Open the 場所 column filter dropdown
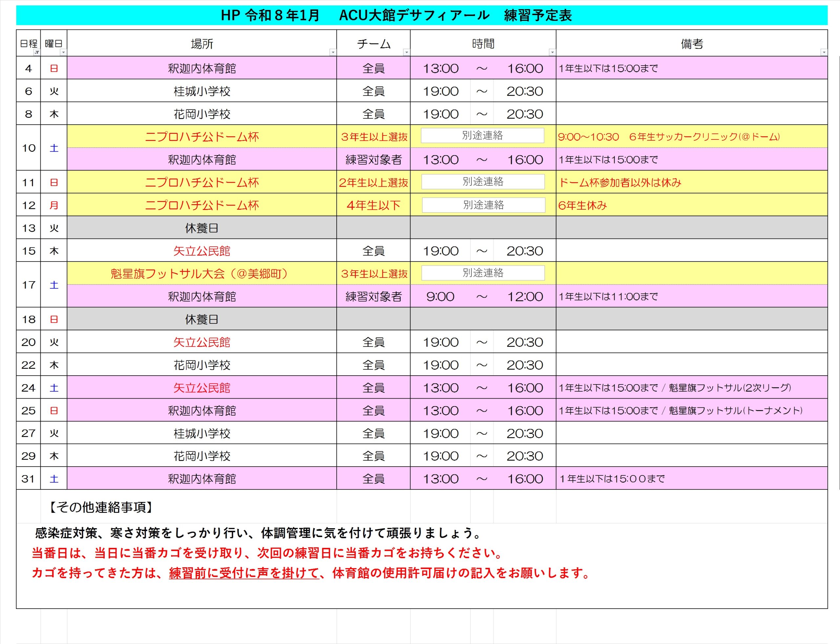Viewport: 840px width, 644px height. [x=333, y=52]
